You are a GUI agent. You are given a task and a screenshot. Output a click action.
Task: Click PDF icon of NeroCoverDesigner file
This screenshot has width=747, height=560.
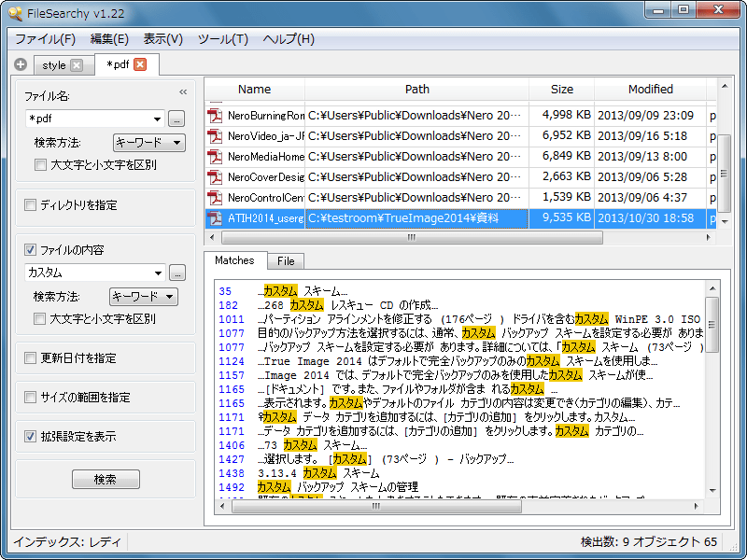pos(215,177)
